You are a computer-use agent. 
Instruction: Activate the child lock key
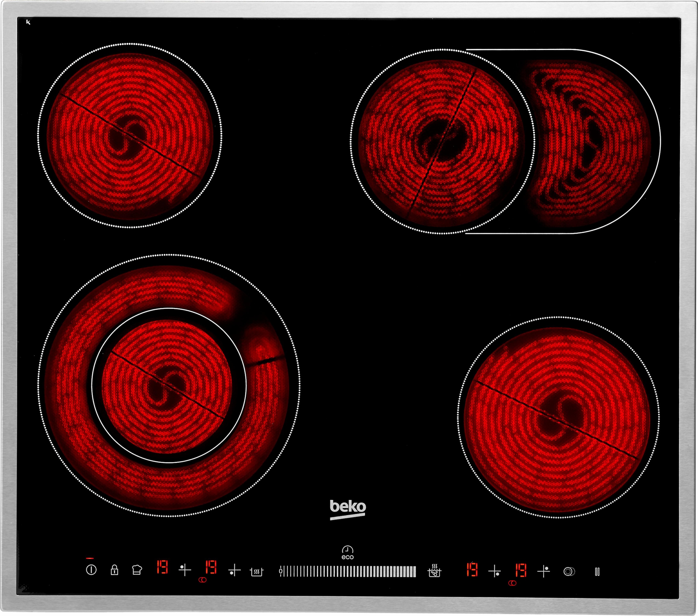coord(114,569)
